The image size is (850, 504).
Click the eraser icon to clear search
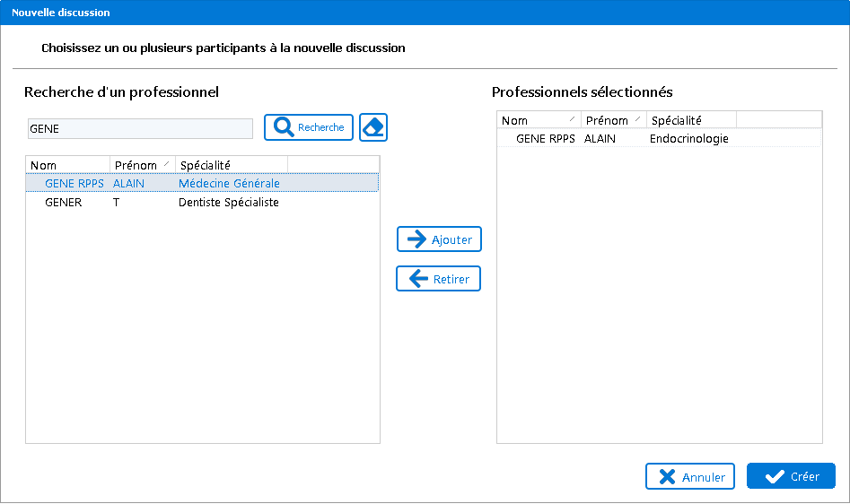[373, 127]
